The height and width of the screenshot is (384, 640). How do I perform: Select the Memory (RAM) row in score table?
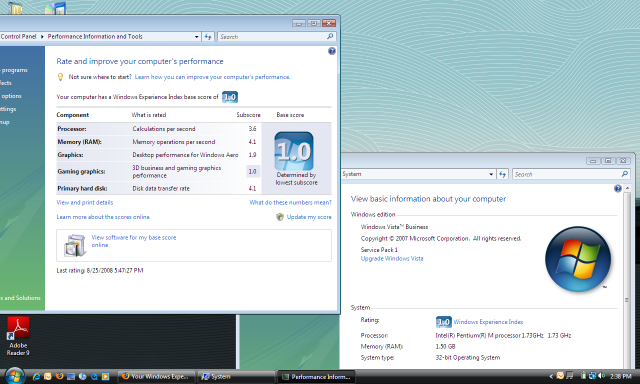[159, 142]
